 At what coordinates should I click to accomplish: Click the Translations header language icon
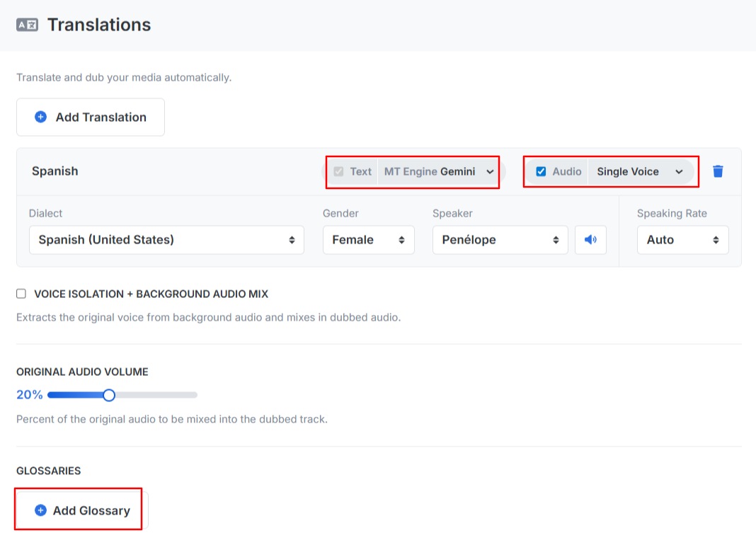click(x=27, y=25)
